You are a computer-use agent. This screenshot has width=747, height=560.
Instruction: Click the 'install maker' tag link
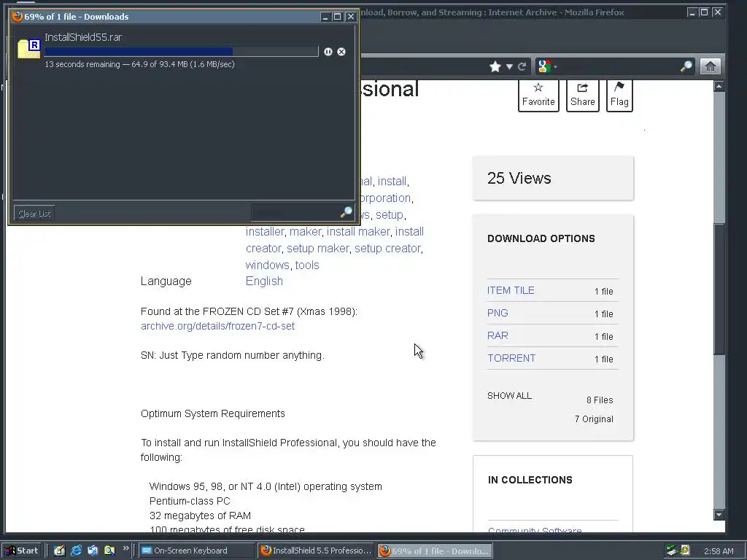click(x=358, y=231)
